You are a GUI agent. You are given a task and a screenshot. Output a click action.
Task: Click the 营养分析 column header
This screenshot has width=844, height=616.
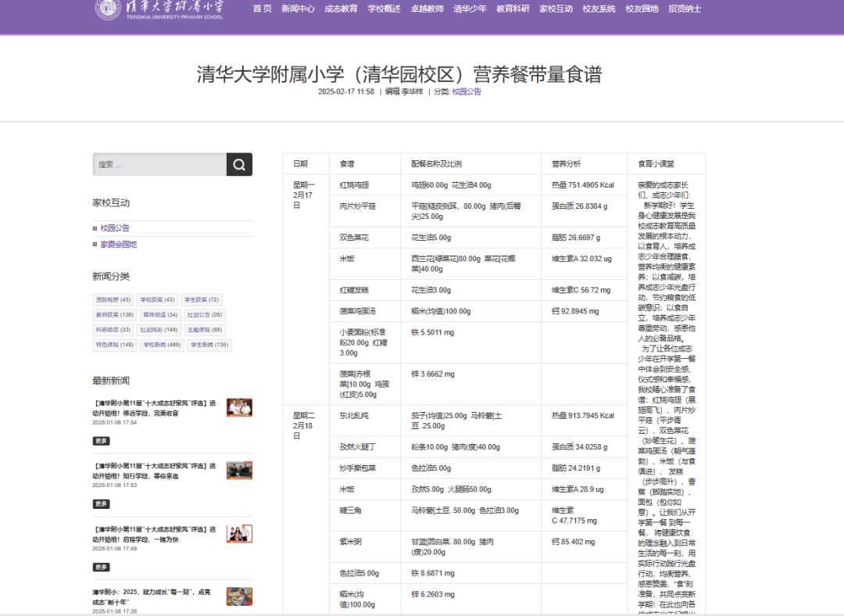[584, 163]
